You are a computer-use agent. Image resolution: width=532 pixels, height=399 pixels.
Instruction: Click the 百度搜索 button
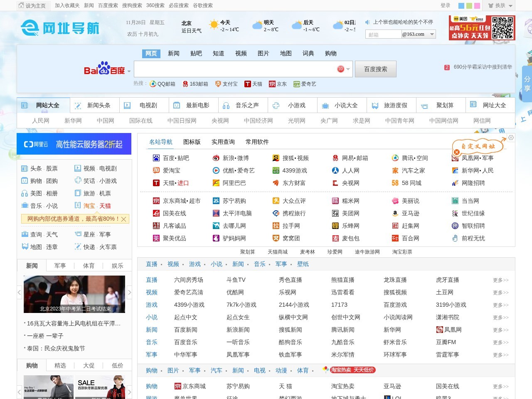point(375,69)
